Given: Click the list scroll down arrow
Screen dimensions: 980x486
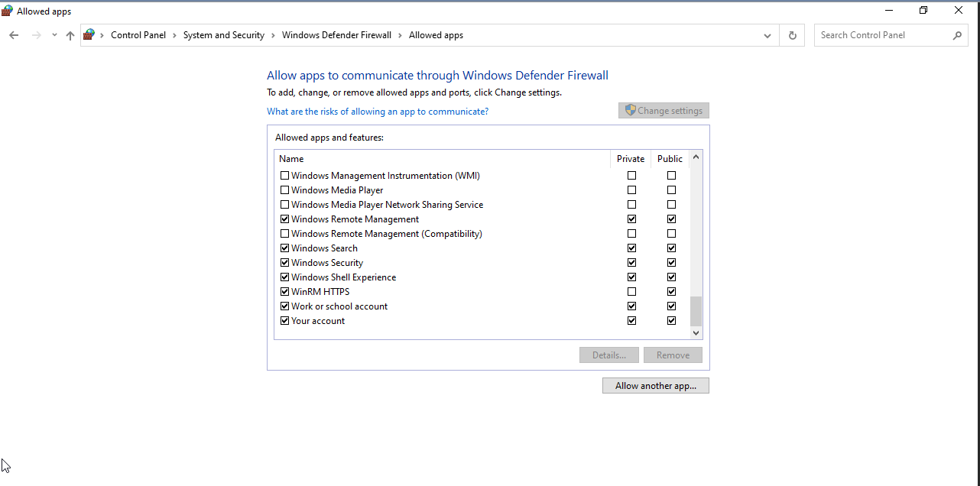Looking at the screenshot, I should 696,333.
